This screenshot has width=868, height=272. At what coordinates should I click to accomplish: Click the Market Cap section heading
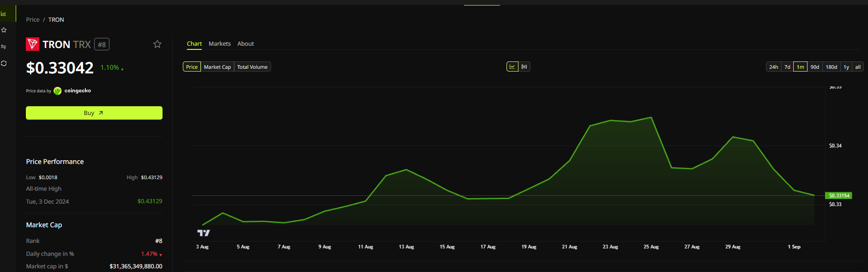(44, 225)
